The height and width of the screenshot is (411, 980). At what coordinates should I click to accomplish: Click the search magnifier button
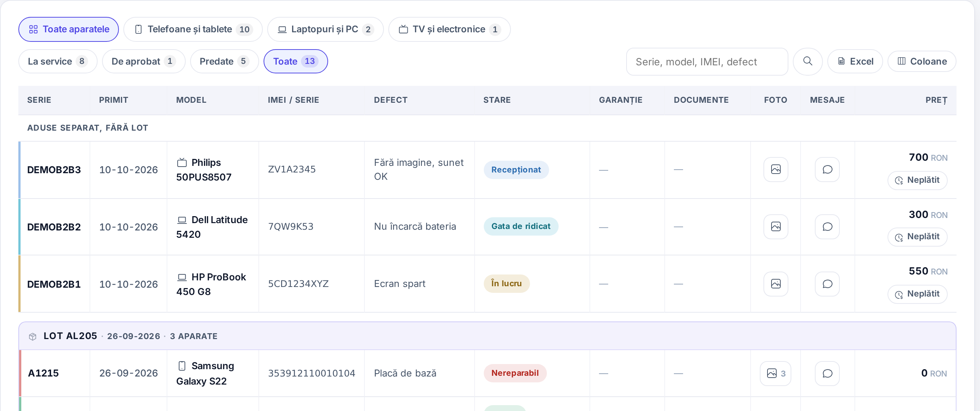point(807,61)
